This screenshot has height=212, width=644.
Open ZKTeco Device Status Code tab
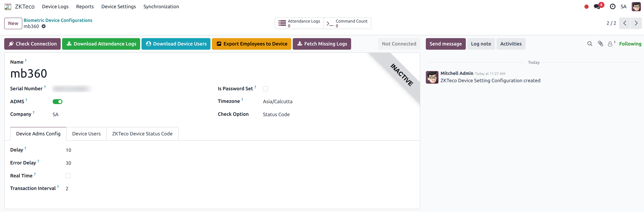coord(142,134)
